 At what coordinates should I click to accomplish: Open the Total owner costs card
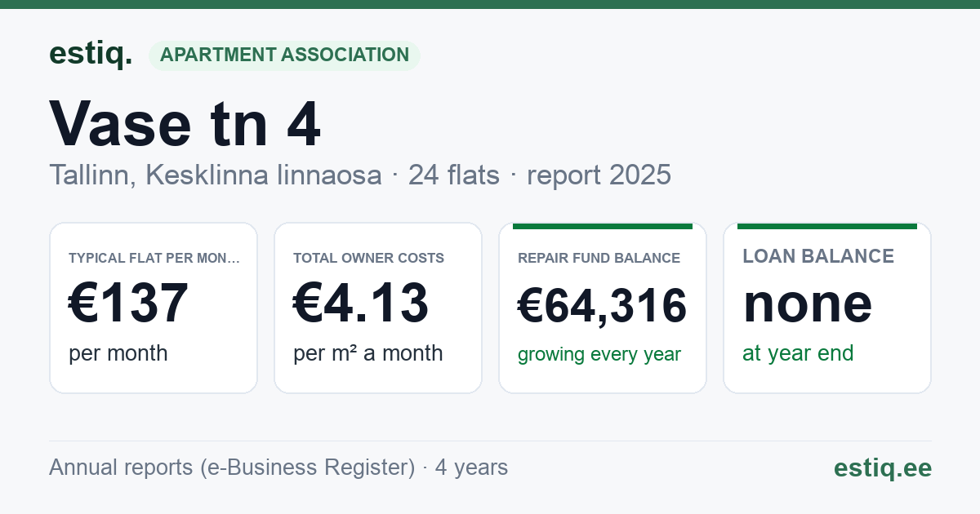coord(378,308)
